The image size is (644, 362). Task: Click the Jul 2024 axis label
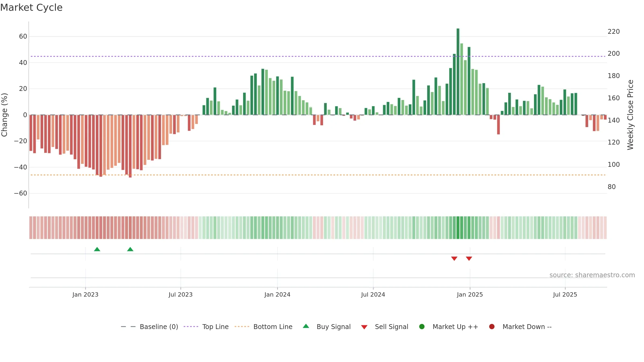click(373, 295)
